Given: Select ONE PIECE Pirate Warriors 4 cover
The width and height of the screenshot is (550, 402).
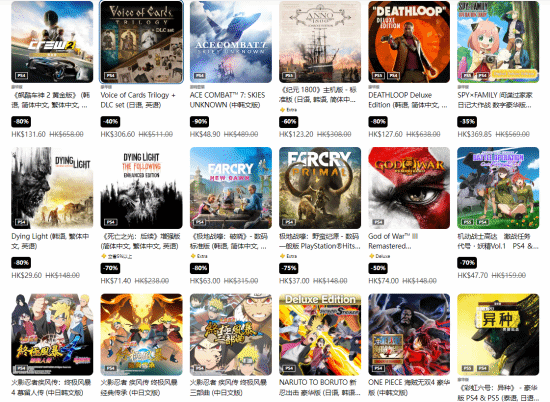Looking at the screenshot, I should [409, 335].
